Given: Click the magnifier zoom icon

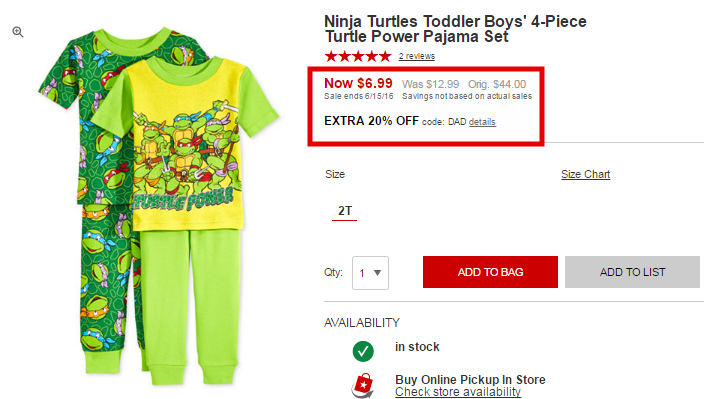Looking at the screenshot, I should pos(18,32).
